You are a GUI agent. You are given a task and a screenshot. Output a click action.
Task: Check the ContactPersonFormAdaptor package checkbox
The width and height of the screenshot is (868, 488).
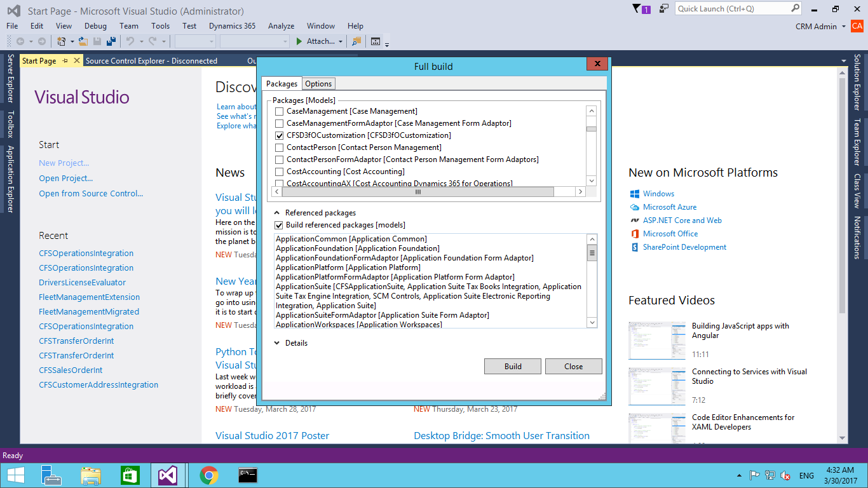[x=279, y=159]
